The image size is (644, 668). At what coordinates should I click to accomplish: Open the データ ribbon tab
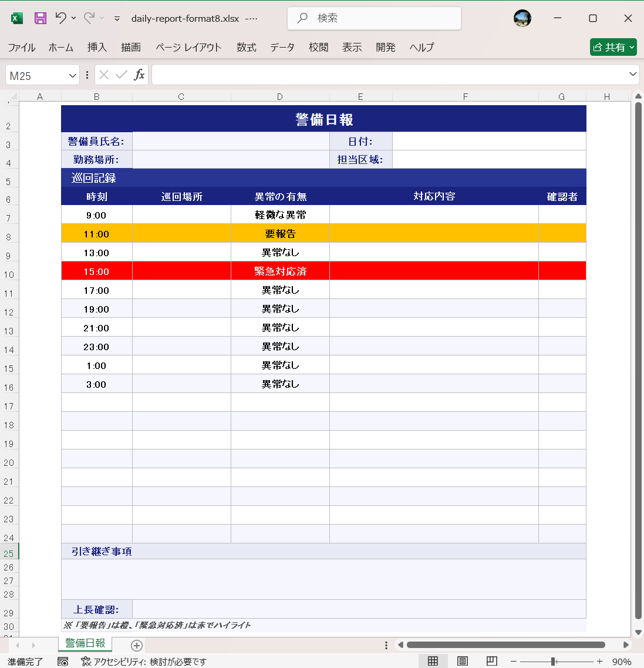point(282,47)
